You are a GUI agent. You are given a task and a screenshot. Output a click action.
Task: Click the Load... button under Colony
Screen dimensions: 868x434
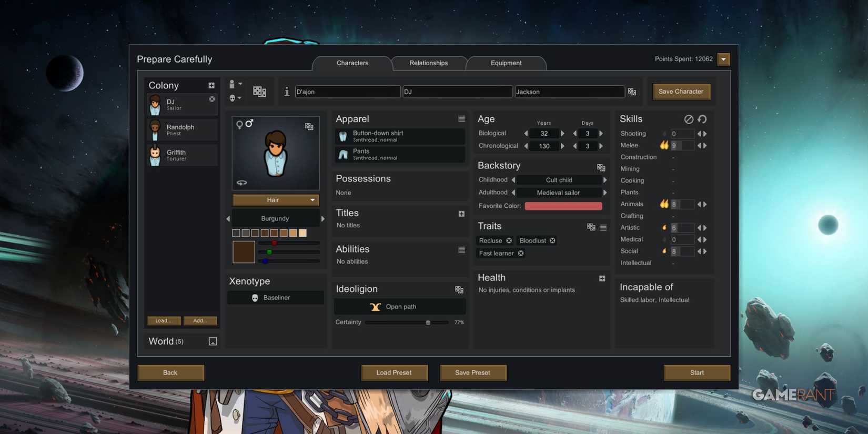coord(164,320)
